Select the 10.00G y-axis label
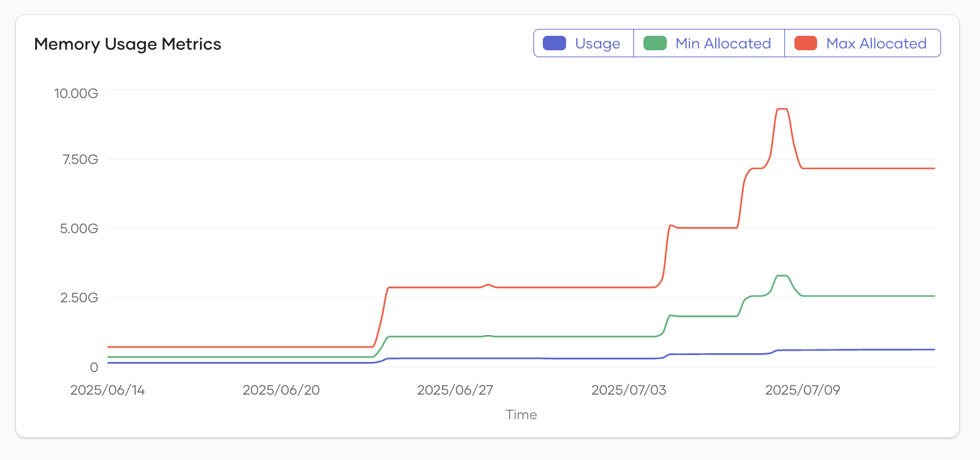This screenshot has width=980, height=460. tap(76, 94)
